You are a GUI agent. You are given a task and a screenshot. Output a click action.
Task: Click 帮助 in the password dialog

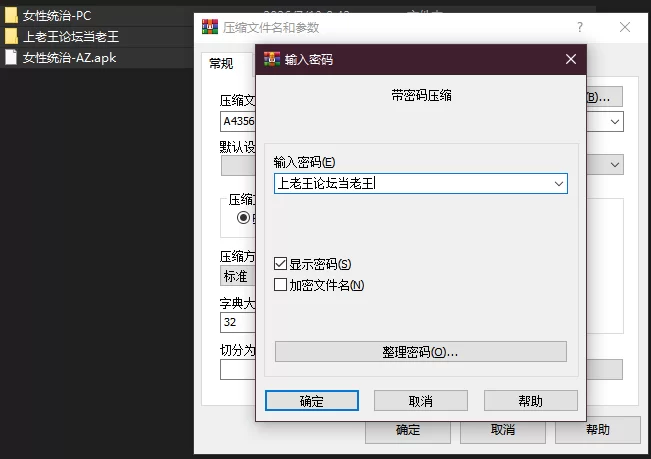[x=530, y=400]
